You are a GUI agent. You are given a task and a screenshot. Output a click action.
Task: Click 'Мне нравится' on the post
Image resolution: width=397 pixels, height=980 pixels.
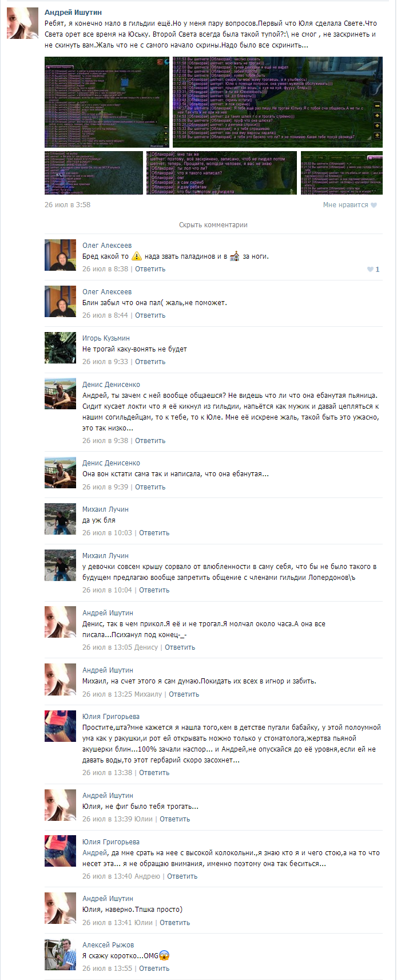[x=346, y=205]
